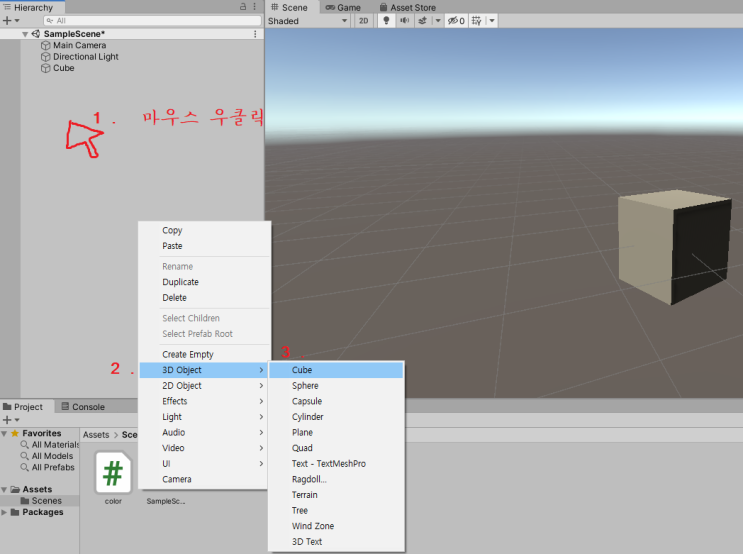Expand the Audio submenu
The width and height of the screenshot is (743, 554).
click(205, 433)
